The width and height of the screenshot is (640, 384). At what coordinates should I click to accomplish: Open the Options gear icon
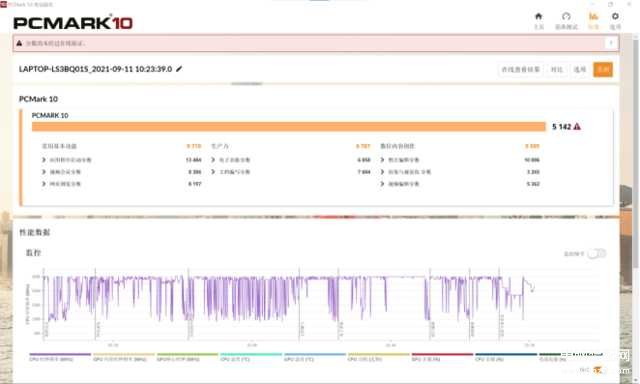(615, 20)
